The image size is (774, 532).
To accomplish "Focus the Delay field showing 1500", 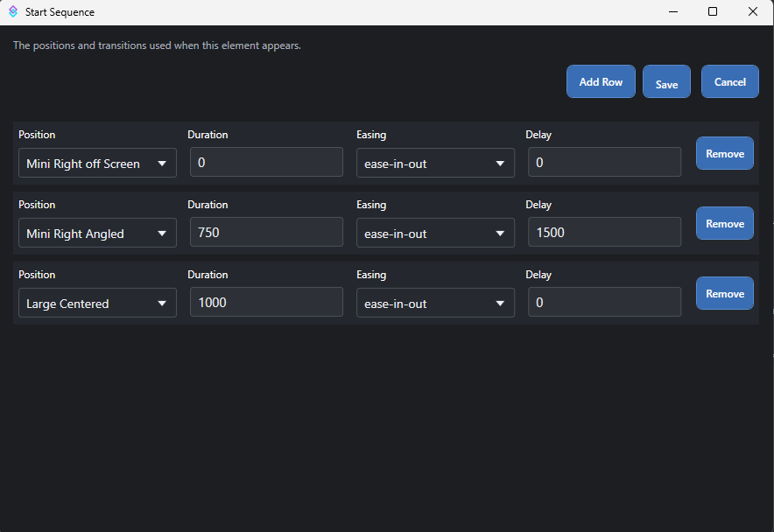I will (605, 232).
